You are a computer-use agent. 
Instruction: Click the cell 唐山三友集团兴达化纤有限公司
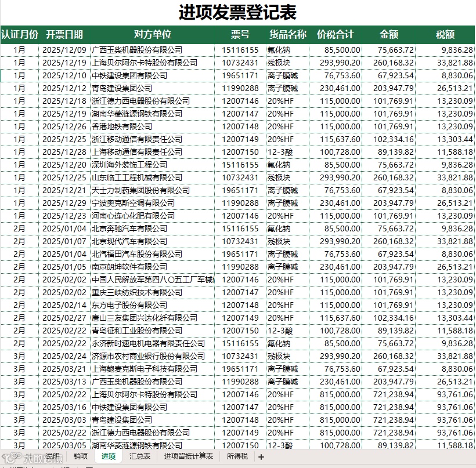[x=153, y=318]
